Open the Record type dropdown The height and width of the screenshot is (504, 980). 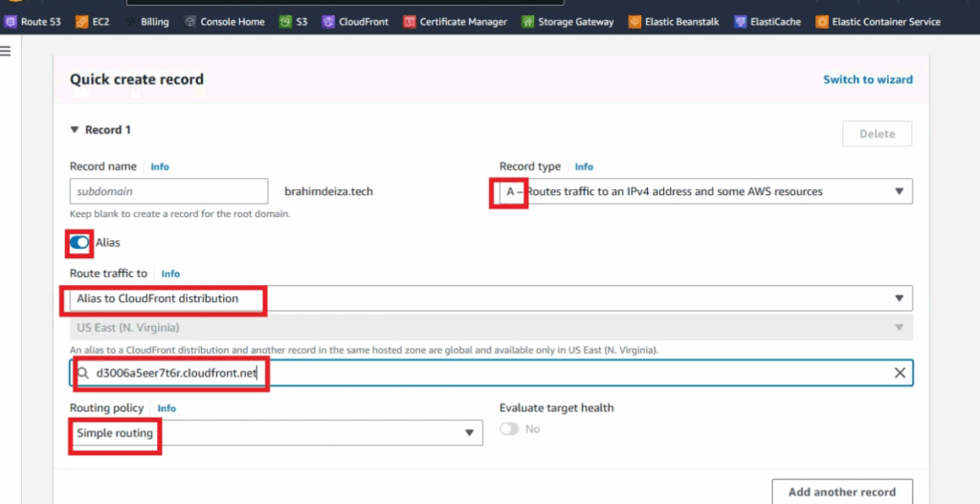pyautogui.click(x=705, y=191)
